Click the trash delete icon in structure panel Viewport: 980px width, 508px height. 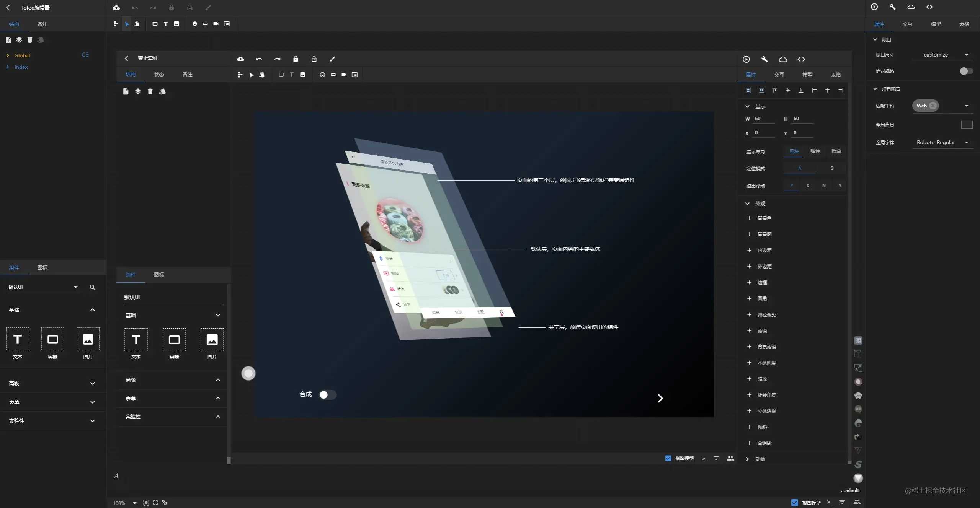30,40
